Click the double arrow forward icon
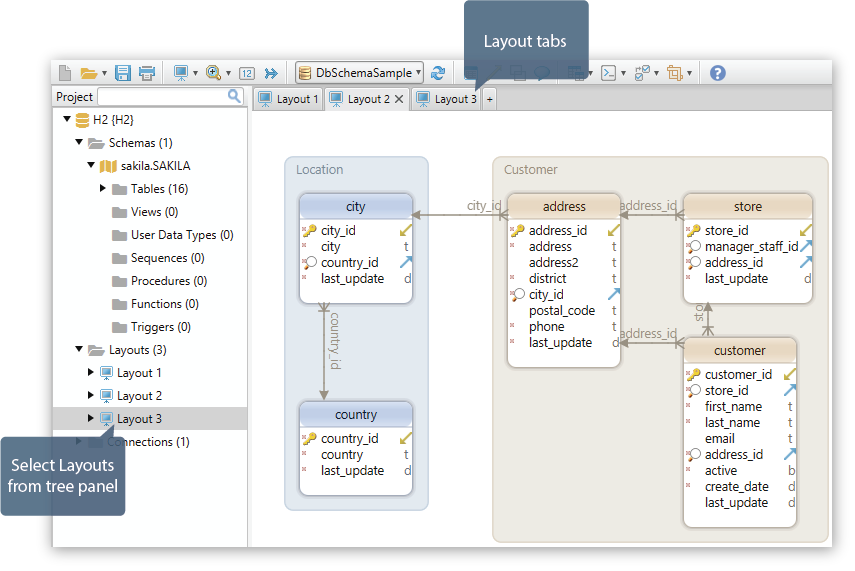855x571 pixels. [x=271, y=73]
